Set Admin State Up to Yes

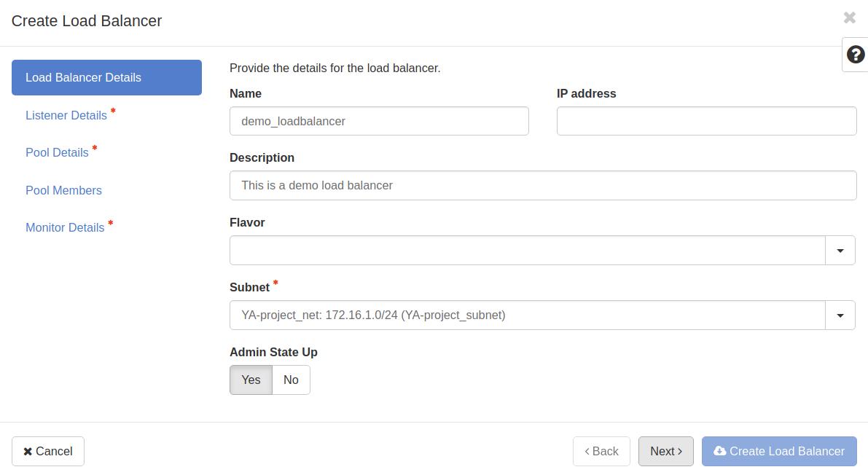tap(251, 380)
